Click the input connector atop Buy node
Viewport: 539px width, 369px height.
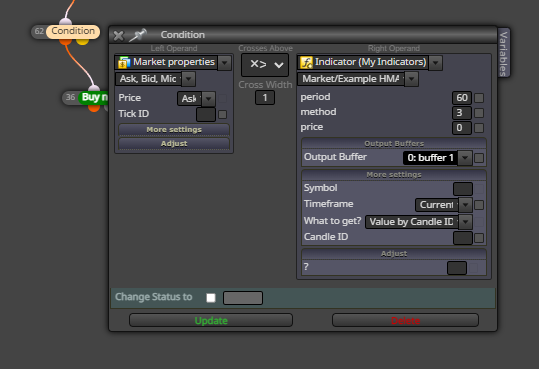(x=94, y=88)
